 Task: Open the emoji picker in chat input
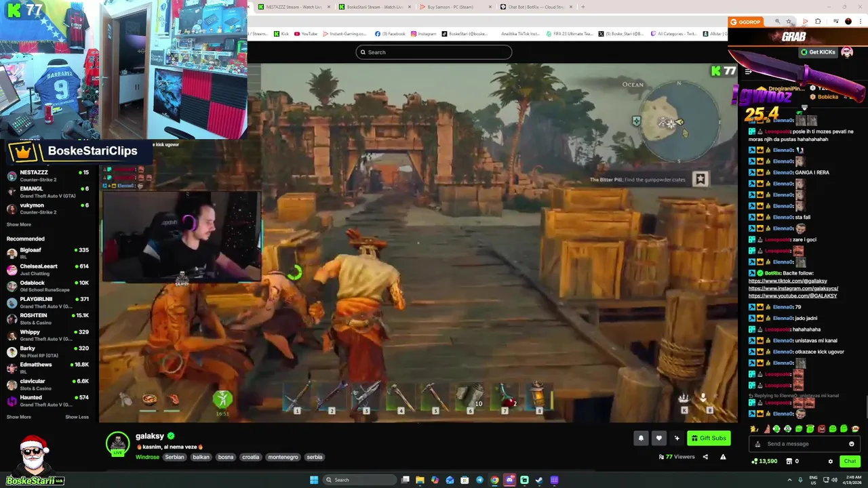pos(851,444)
